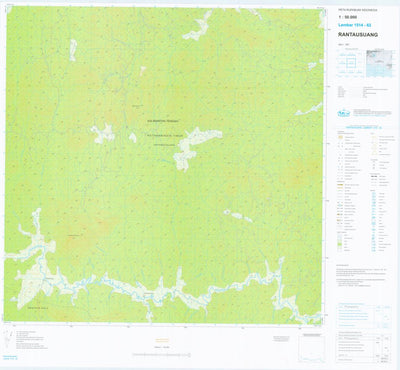
Task: Click the declination diagram at bottom left
Action: 9,340
